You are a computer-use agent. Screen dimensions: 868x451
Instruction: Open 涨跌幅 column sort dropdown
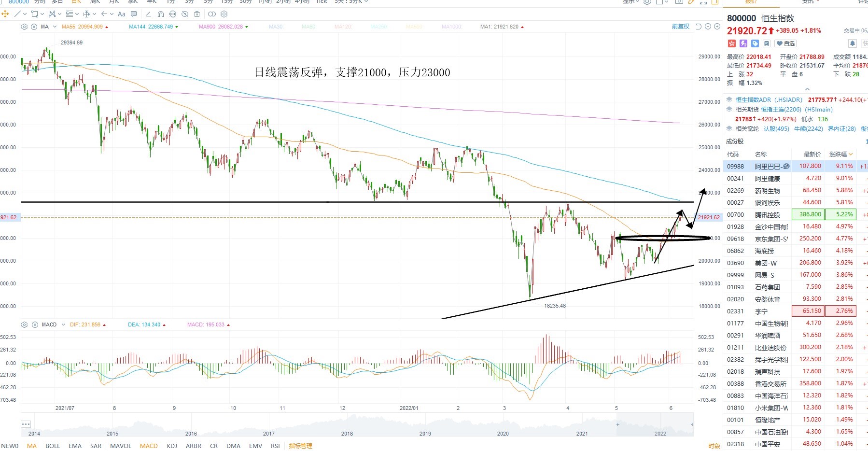click(850, 154)
